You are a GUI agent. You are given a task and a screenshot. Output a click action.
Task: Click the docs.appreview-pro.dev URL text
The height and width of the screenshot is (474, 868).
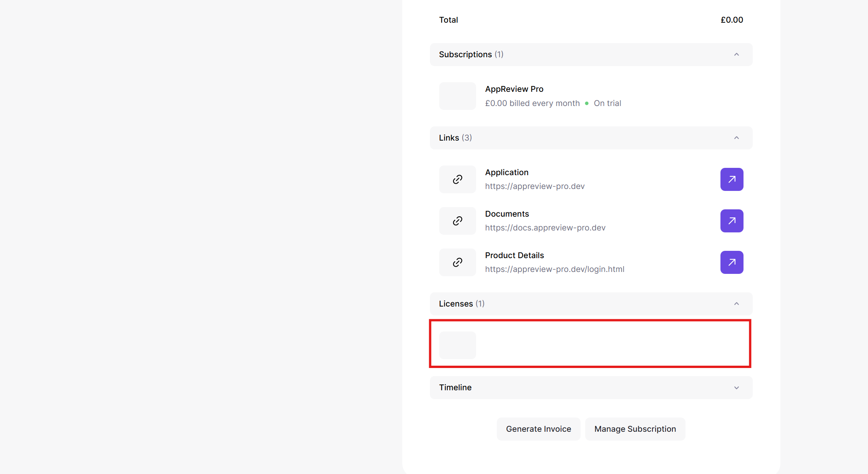pyautogui.click(x=545, y=228)
